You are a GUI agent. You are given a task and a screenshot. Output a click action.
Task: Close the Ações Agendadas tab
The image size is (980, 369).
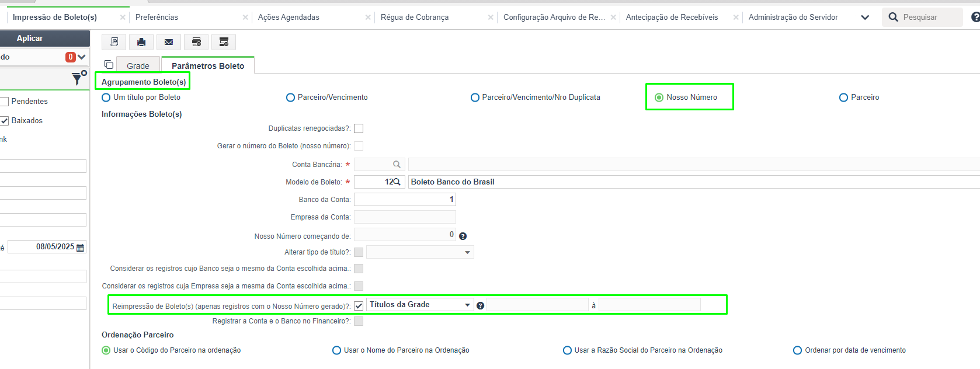pos(368,18)
